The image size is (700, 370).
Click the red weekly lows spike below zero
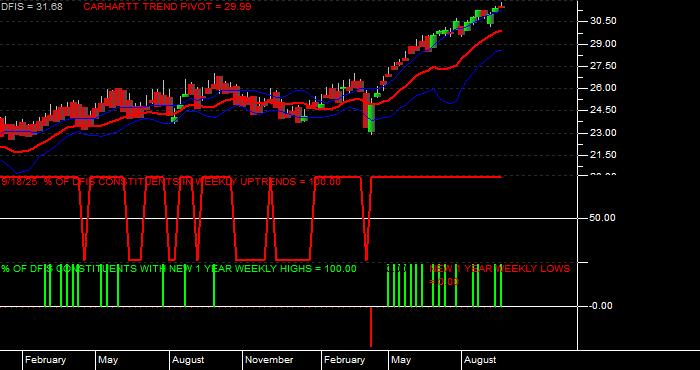[x=371, y=327]
